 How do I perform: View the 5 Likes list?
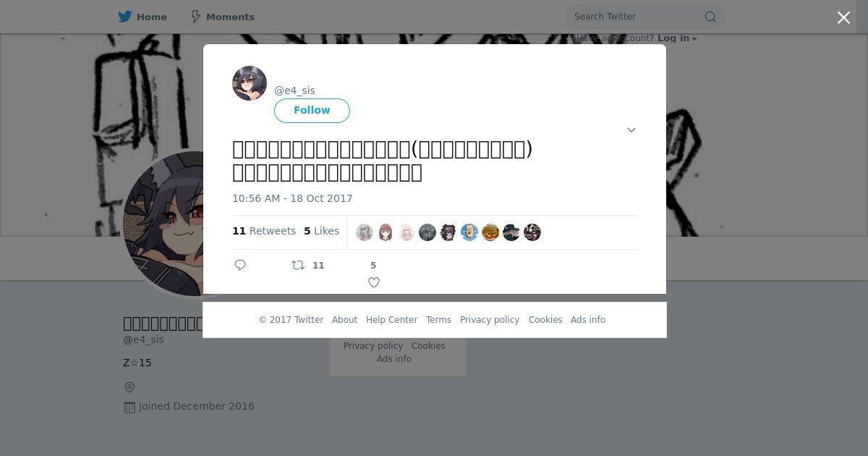coord(321,231)
